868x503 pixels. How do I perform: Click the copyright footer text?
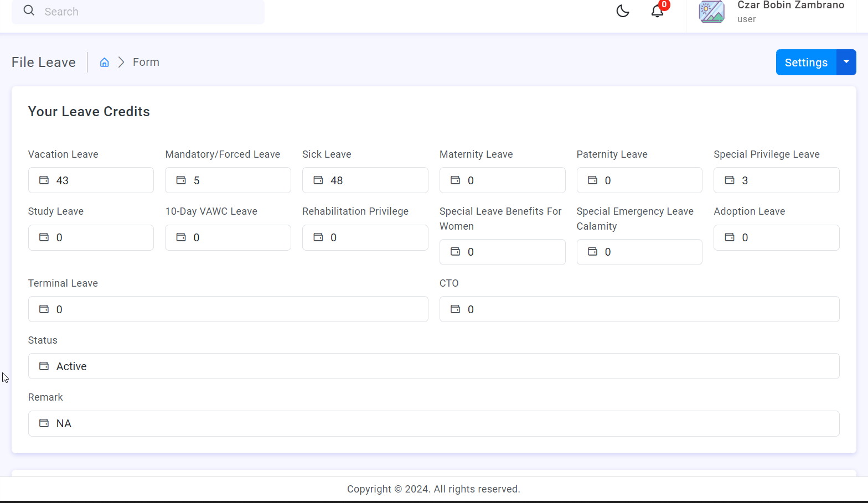click(433, 489)
